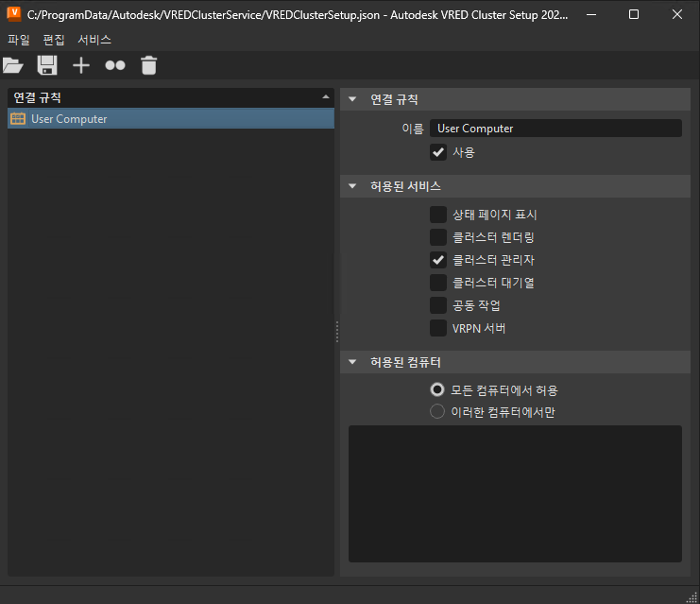
Task: Add a new connection rule with plus icon
Action: [81, 65]
